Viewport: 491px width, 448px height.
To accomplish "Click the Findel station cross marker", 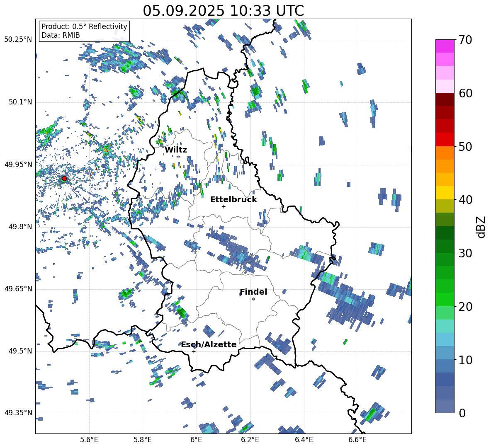I will coord(253,299).
